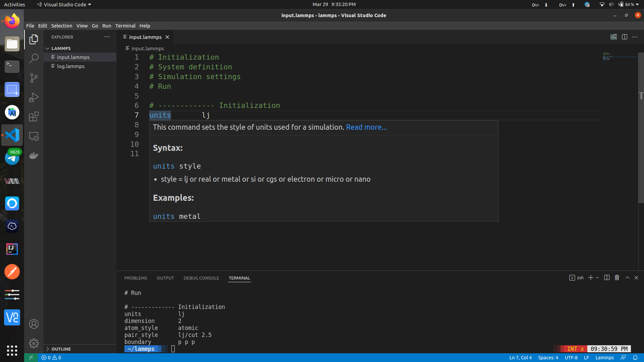
Task: Open the notifications bell in status bar
Action: 635,358
